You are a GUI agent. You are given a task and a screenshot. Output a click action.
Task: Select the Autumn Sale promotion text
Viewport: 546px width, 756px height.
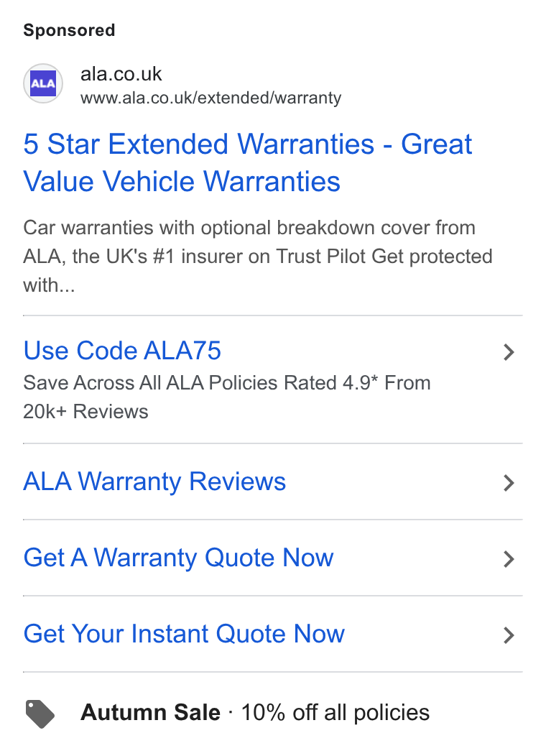click(x=150, y=712)
